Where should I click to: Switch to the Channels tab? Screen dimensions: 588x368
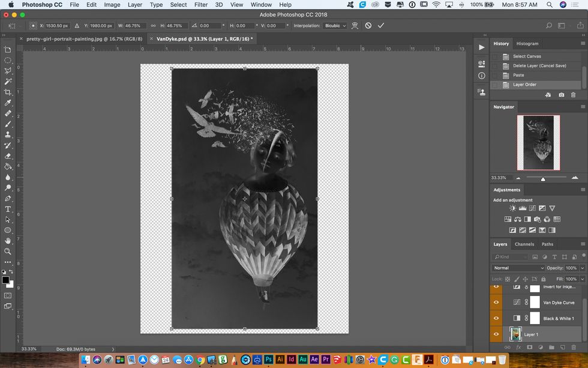(524, 244)
